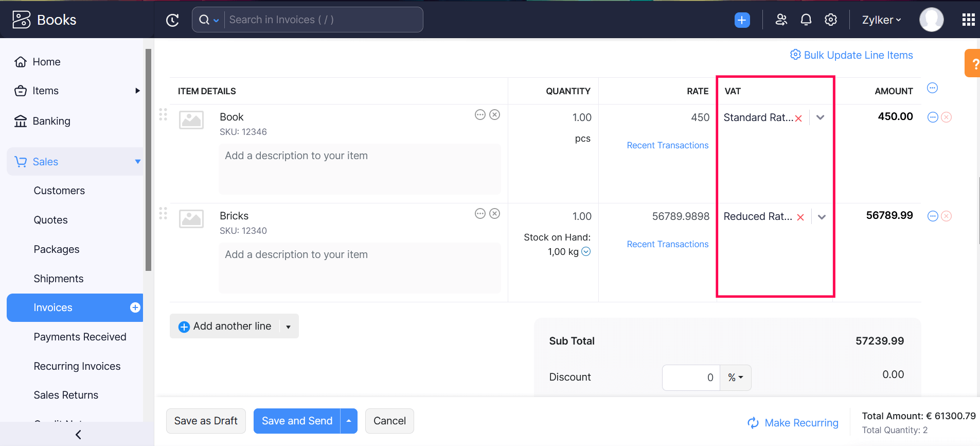Add new invoice from sidebar plus
This screenshot has width=980, height=446.
pos(135,307)
